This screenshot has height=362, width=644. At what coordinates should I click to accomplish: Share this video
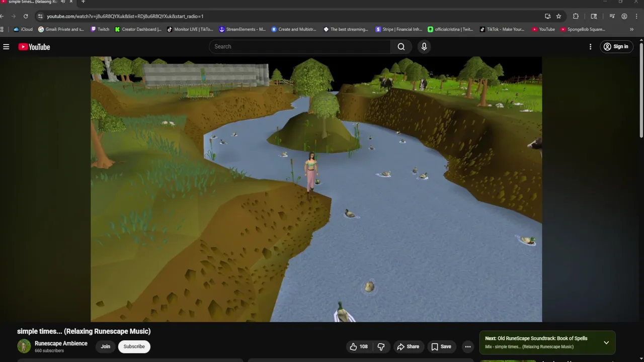(x=408, y=346)
